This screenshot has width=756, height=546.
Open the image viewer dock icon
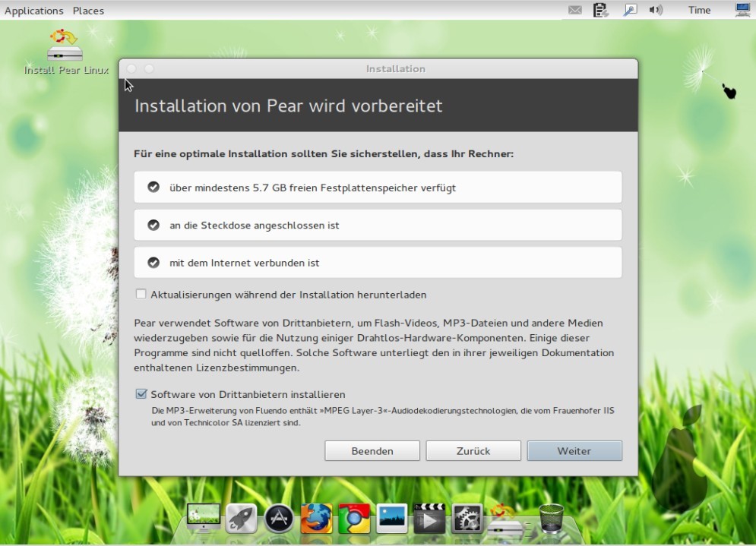[391, 518]
